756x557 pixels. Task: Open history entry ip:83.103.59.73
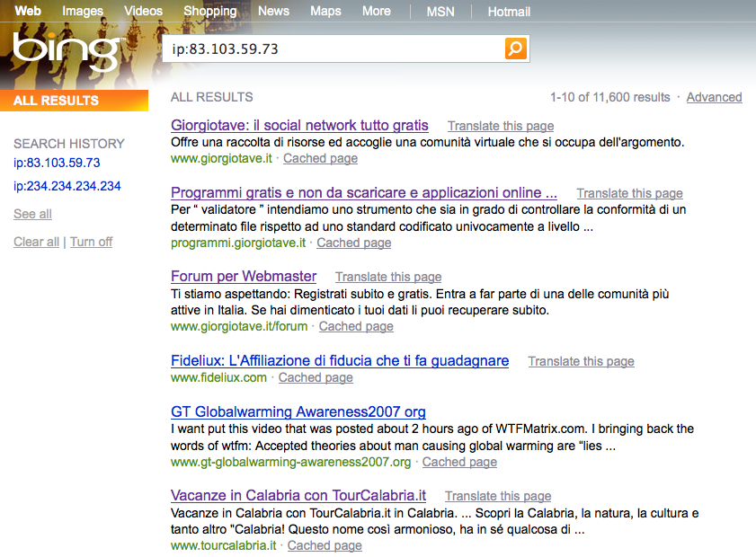[57, 163]
